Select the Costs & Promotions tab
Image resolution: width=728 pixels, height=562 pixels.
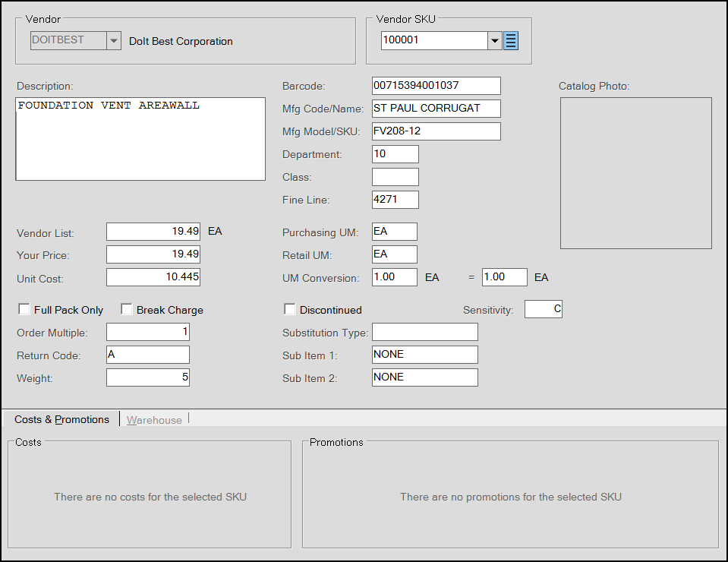(x=61, y=419)
